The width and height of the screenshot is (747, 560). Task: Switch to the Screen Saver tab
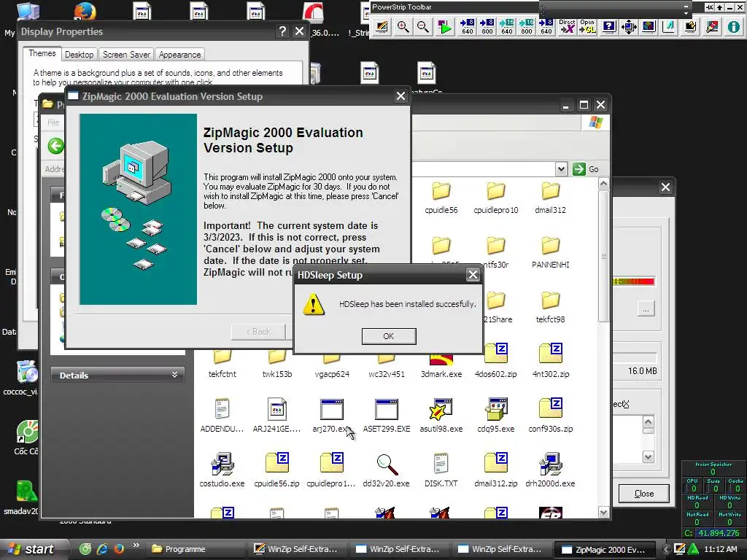[x=126, y=54]
